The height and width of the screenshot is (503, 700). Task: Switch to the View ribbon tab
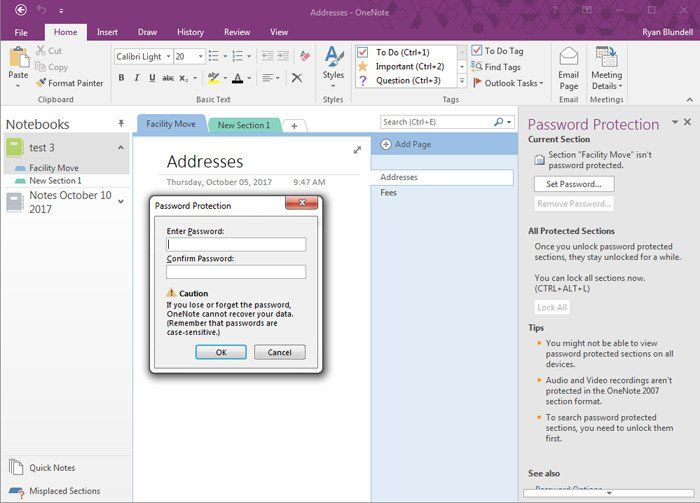[279, 32]
